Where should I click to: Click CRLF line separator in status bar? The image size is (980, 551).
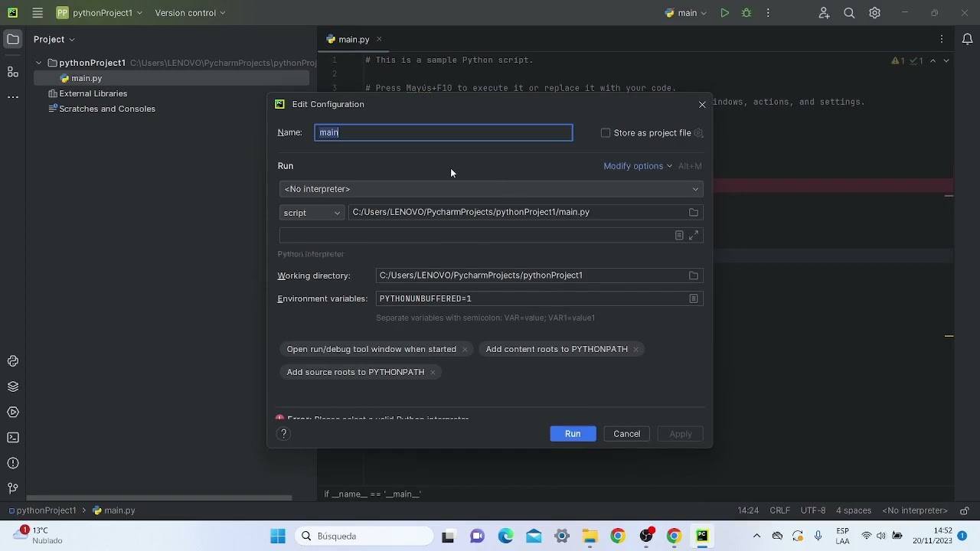click(779, 510)
